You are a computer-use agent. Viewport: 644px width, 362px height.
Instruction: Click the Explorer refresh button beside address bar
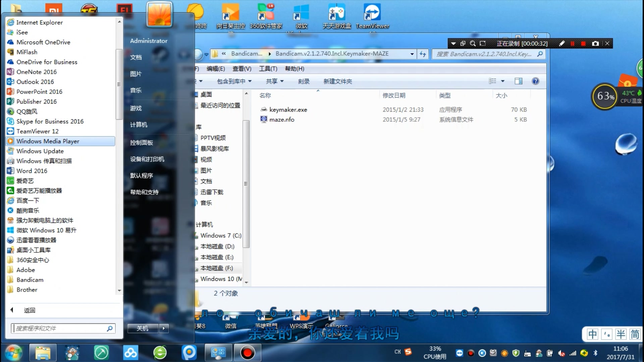pos(423,54)
